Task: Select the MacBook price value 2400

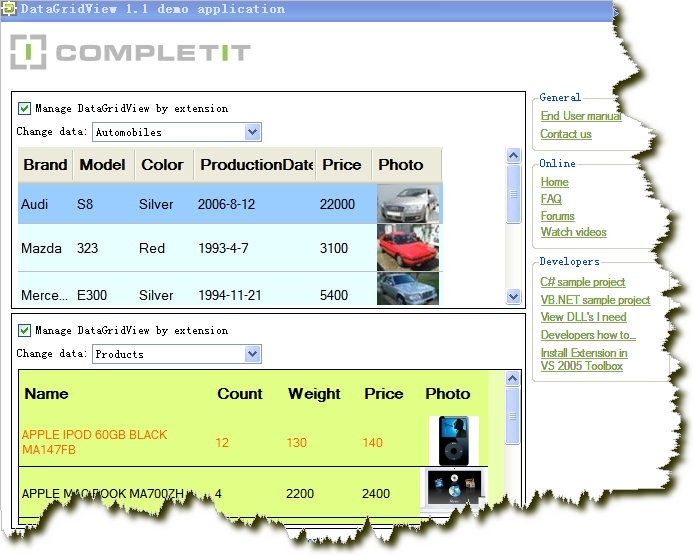Action: pos(376,493)
